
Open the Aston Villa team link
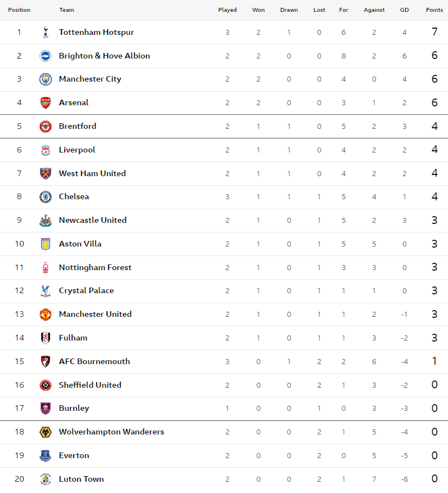80,244
